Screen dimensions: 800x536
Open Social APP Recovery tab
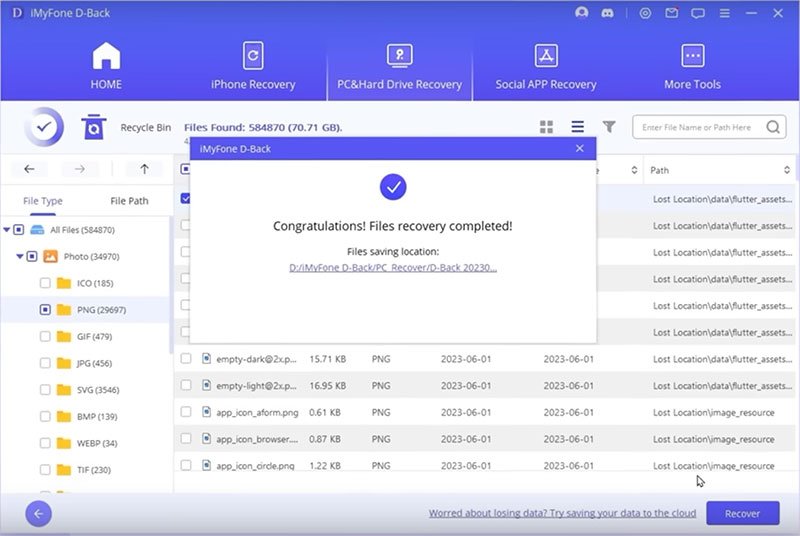[x=546, y=66]
